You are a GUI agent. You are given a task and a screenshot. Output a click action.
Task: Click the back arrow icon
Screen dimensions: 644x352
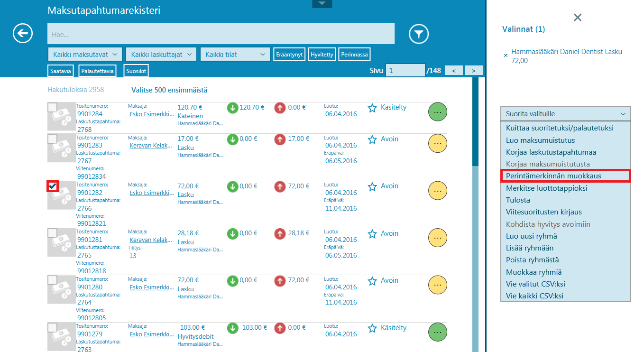23,33
